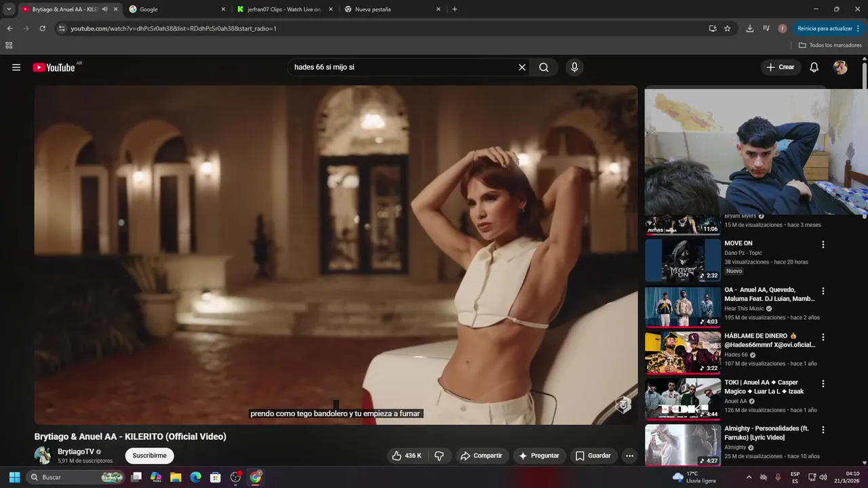Open BrytiagoTV channel name link
This screenshot has width=868, height=488.
tap(76, 451)
